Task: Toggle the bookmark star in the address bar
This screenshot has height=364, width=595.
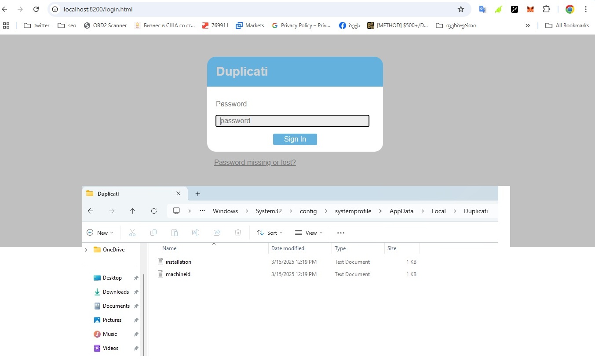Action: tap(460, 9)
